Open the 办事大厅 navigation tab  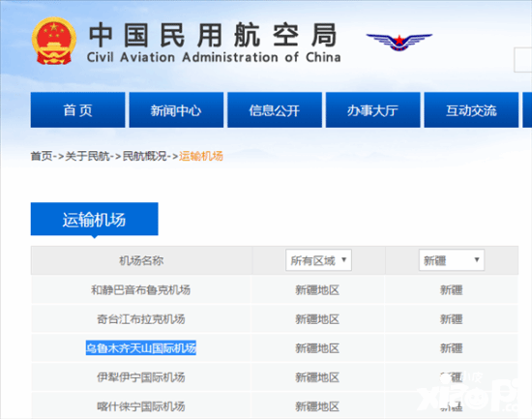click(372, 110)
